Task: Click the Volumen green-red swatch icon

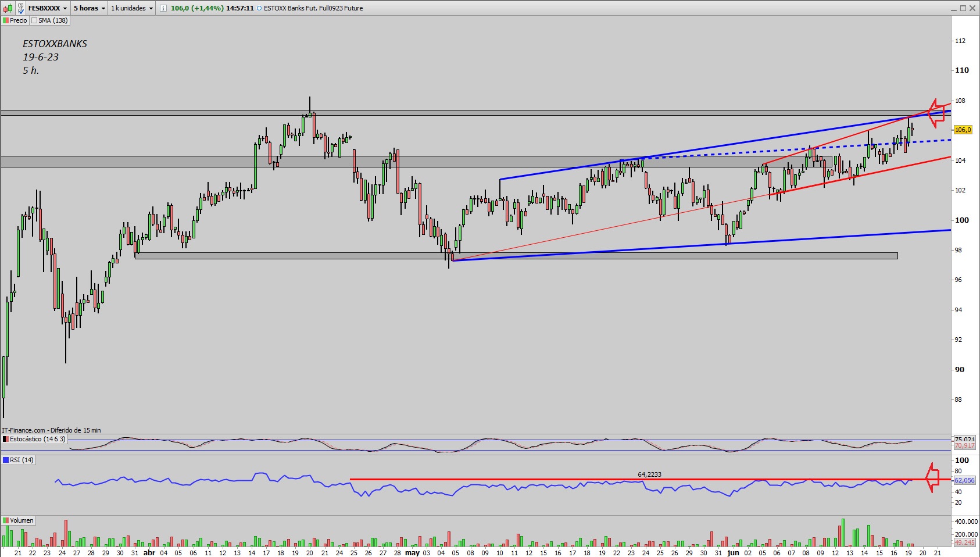Action: click(x=6, y=520)
